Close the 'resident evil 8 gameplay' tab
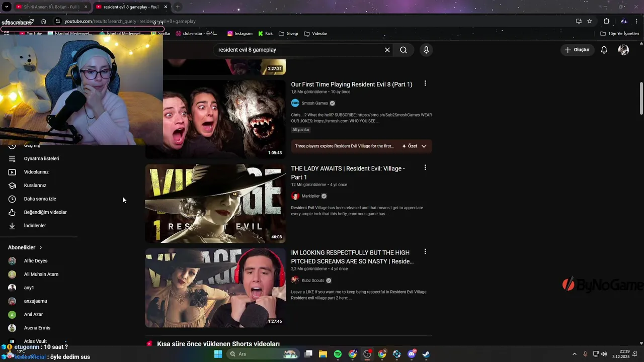The height and width of the screenshot is (362, 644). point(166,7)
